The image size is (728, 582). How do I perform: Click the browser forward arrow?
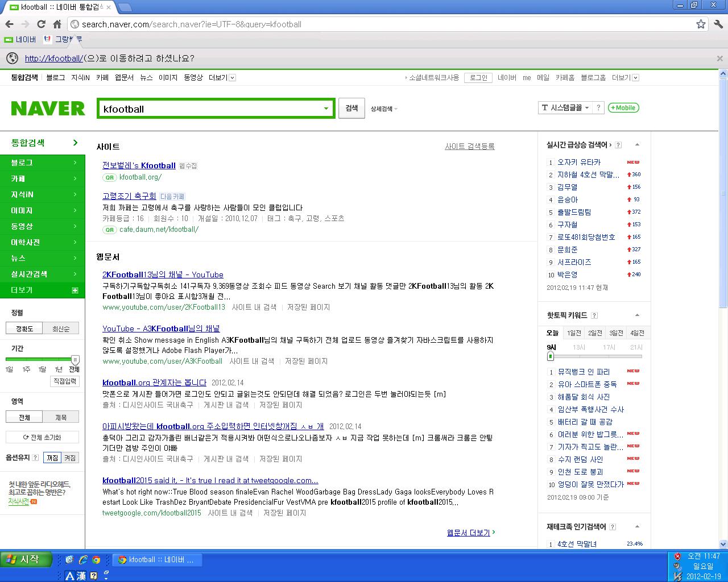(x=25, y=24)
